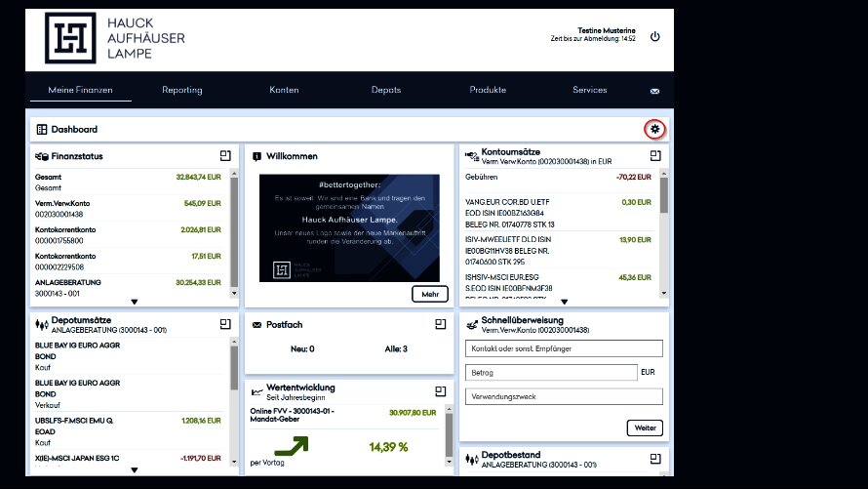Select Online FVV - 3000143-01 mandate row
The image size is (868, 489).
tap(343, 416)
